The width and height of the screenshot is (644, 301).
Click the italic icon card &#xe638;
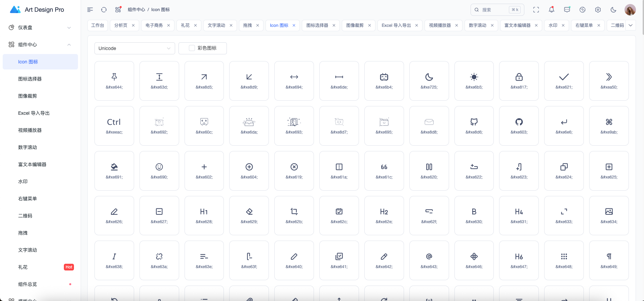tap(114, 260)
